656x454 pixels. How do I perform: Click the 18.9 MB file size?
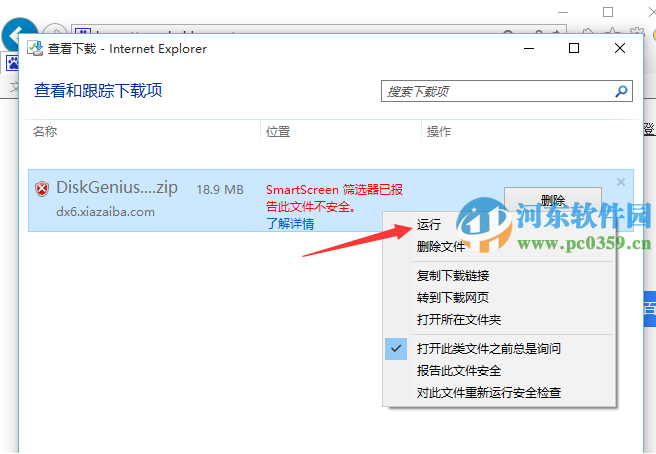[220, 190]
